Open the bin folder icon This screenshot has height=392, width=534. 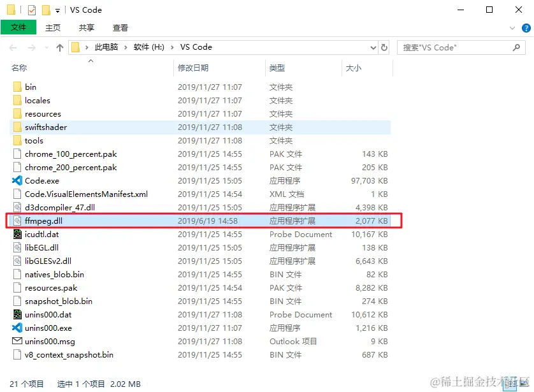click(x=17, y=87)
